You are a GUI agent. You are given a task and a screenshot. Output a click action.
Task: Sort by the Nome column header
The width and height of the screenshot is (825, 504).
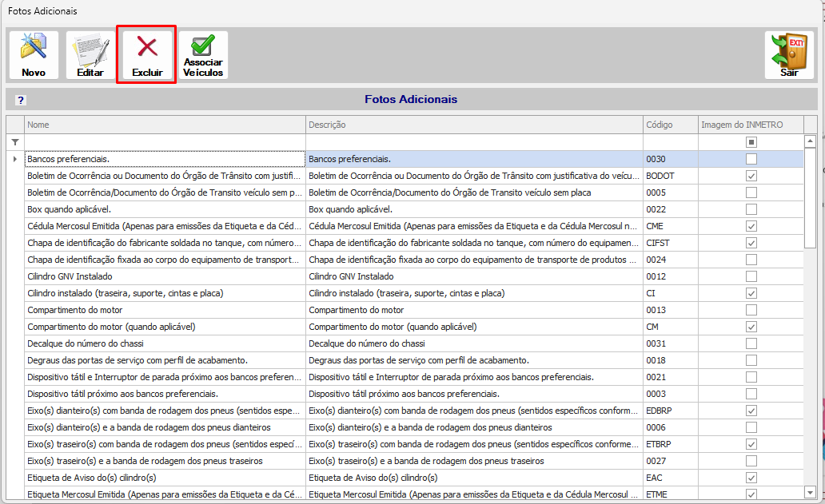pyautogui.click(x=165, y=125)
